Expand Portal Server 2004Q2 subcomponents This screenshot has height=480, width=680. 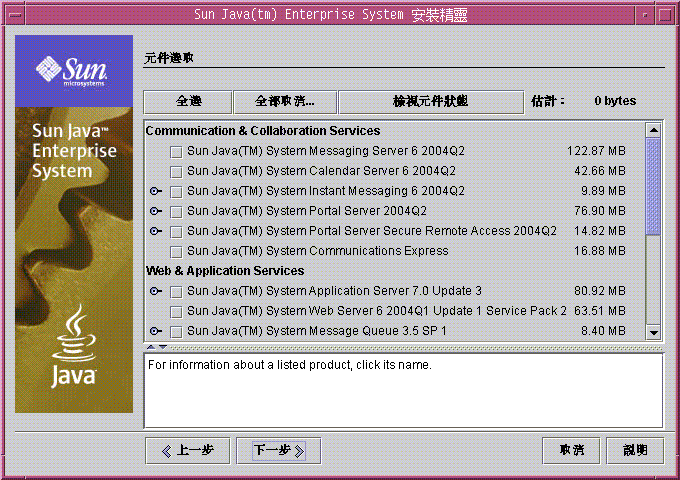(156, 211)
